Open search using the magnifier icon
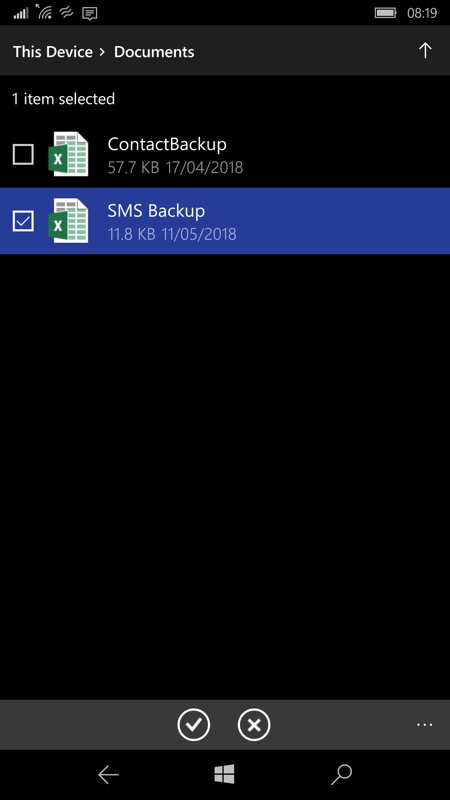 coord(341,774)
